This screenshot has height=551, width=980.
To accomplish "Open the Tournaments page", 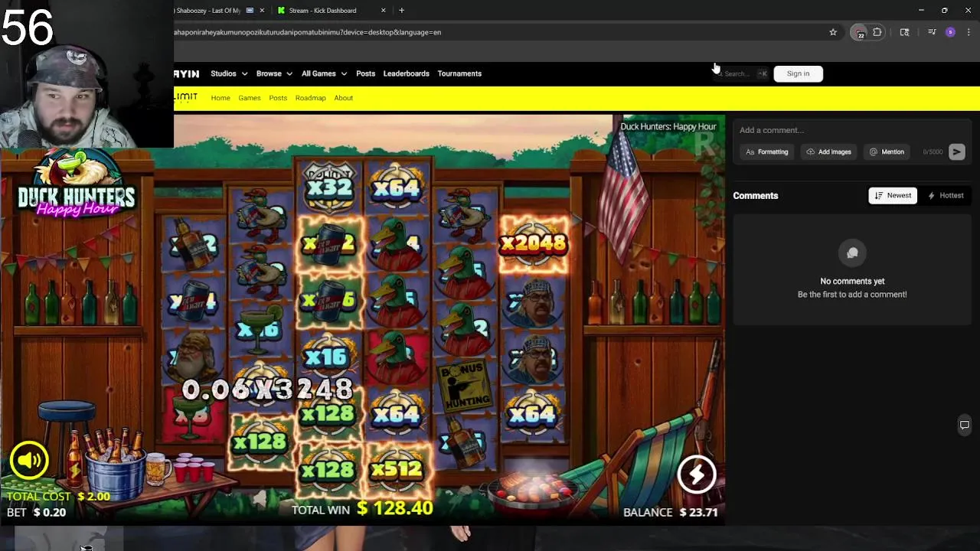I will [459, 73].
